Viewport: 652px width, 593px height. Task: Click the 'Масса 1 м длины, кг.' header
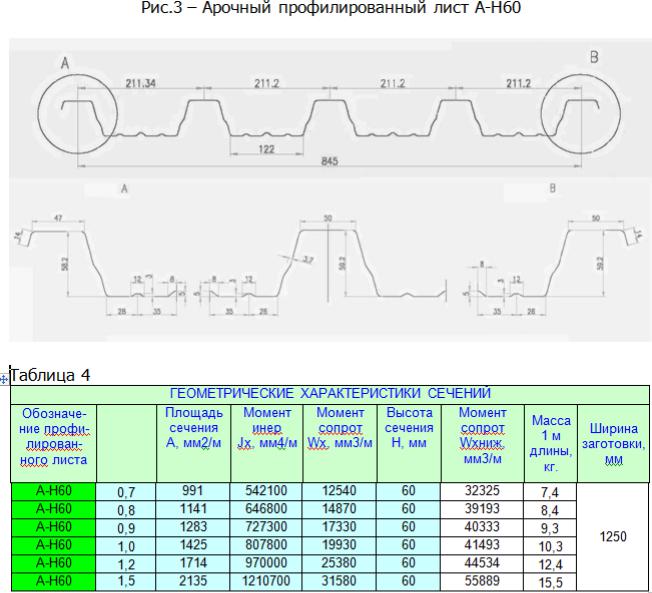[551, 443]
